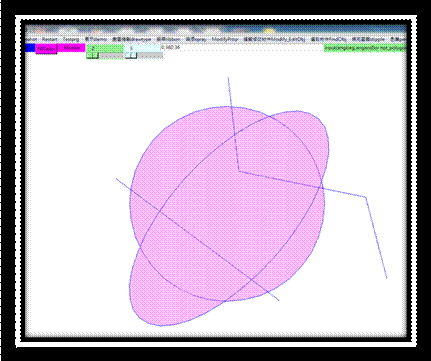Click the slider under the green field
This screenshot has height=361, width=431.
105,56
